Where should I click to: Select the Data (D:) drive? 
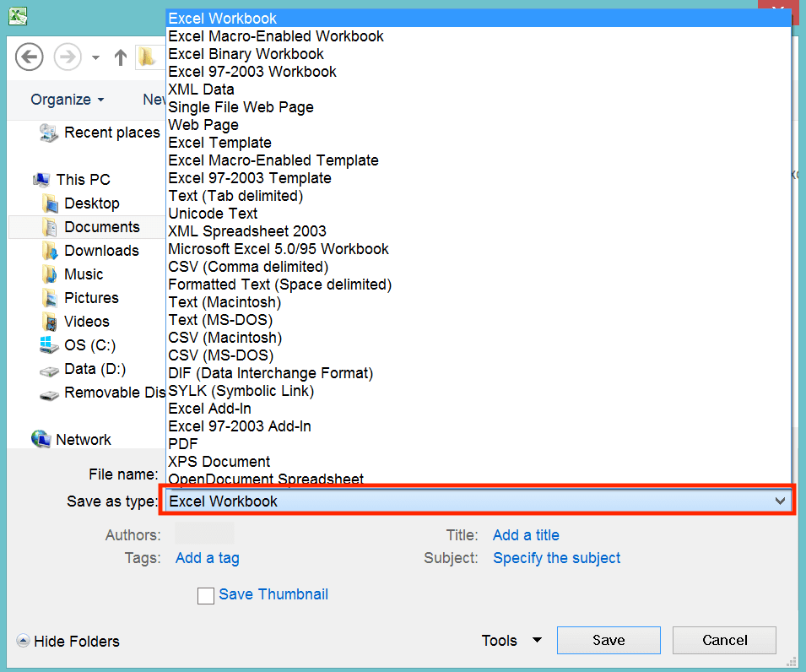point(95,369)
